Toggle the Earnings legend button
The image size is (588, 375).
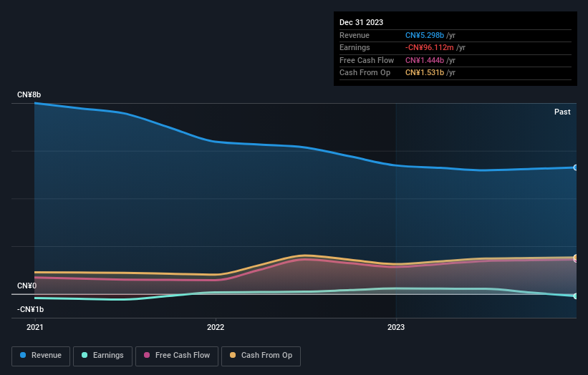click(x=102, y=356)
